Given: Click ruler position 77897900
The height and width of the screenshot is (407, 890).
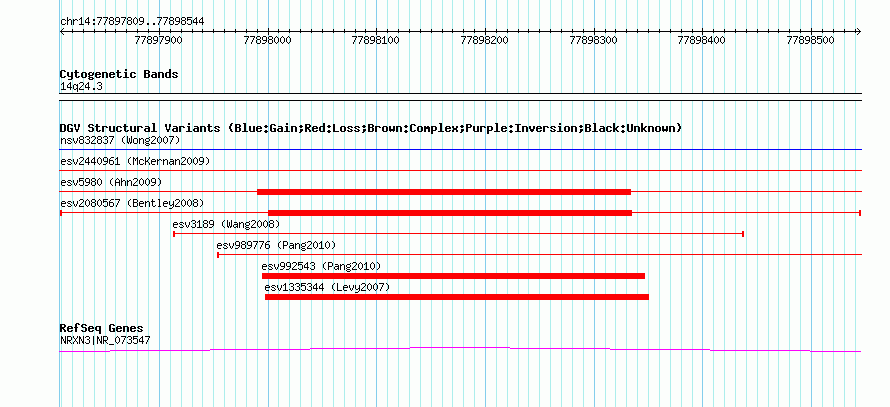Looking at the screenshot, I should (x=158, y=40).
